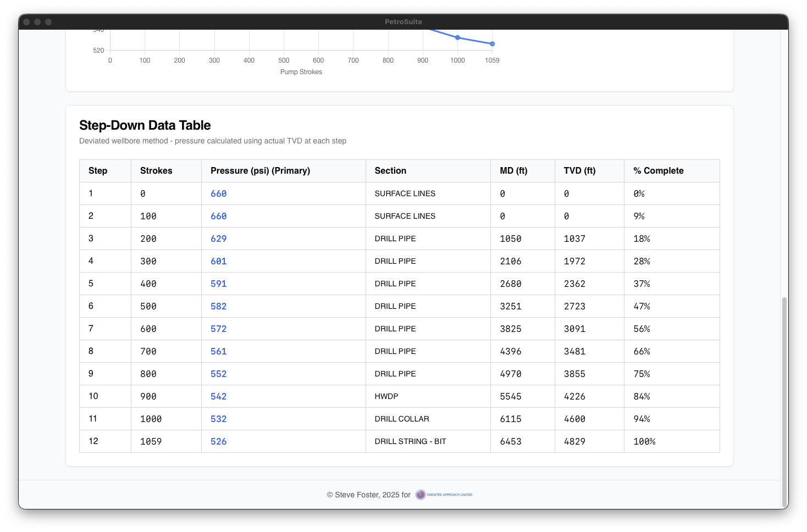807x532 pixels.
Task: Select the final 526 psi pressure value
Action: tap(218, 441)
